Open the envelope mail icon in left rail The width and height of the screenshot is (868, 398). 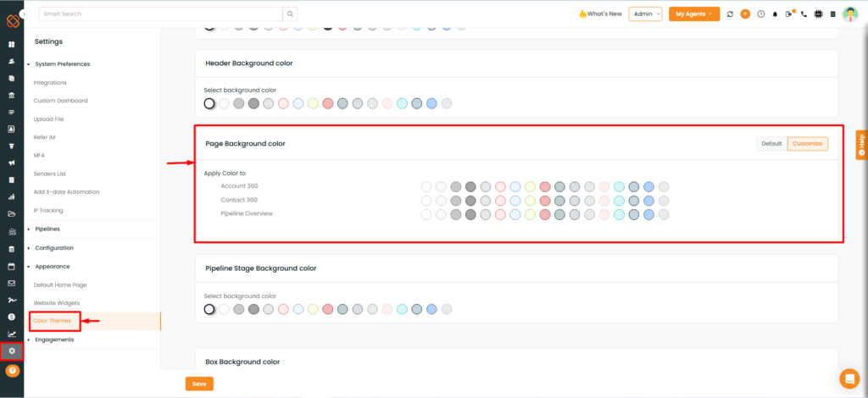(12, 283)
